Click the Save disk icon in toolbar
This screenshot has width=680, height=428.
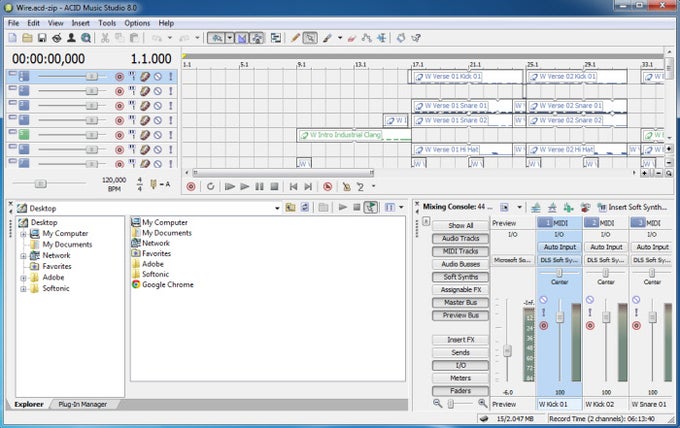41,38
